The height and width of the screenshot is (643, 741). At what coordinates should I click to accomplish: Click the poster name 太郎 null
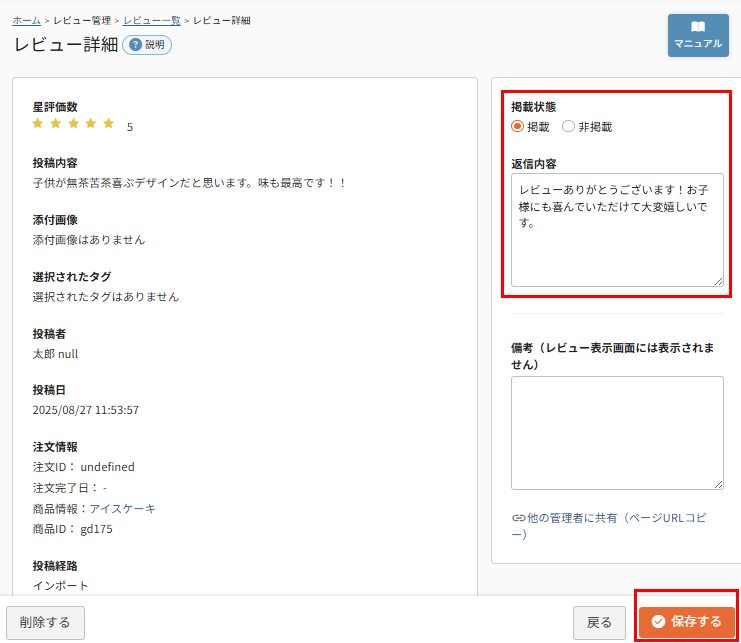coord(55,353)
